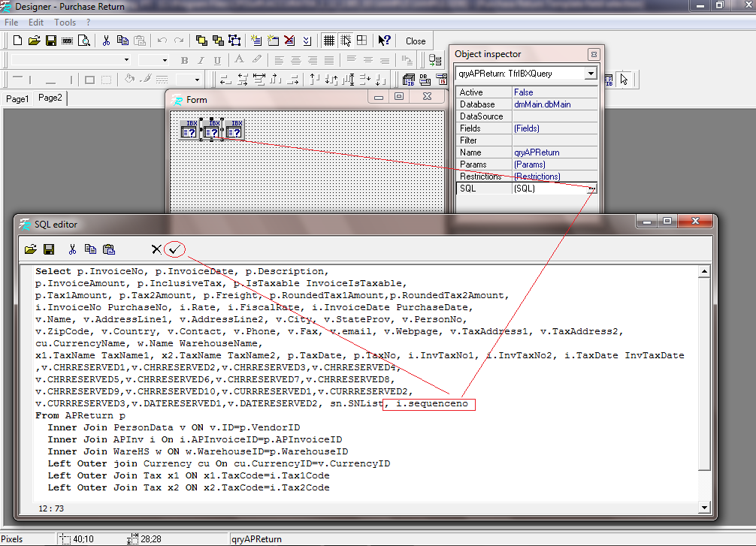Cancel SQL editing with the X icon
The width and height of the screenshot is (756, 546).
[x=156, y=249]
